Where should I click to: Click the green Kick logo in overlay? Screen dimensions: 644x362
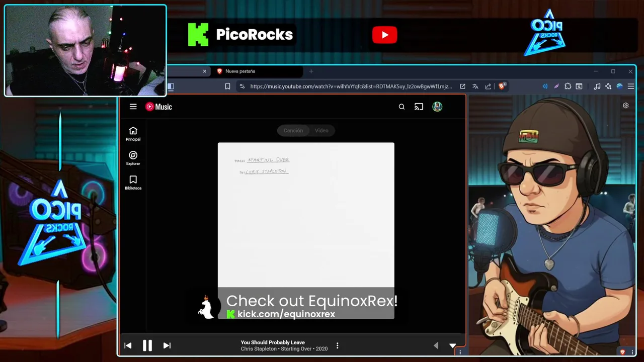click(x=198, y=35)
